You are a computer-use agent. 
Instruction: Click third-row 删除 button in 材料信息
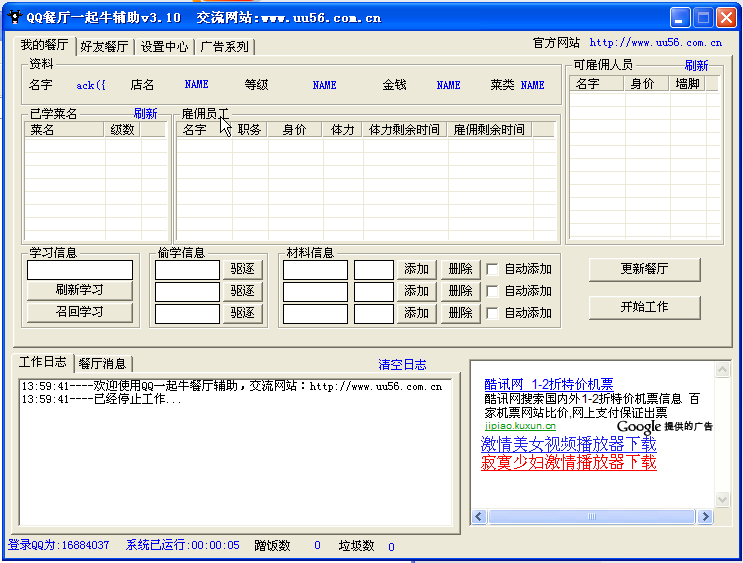461,313
